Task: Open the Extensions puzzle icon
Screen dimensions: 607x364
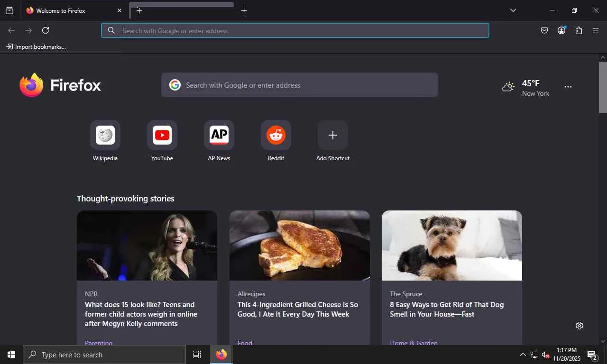Action: tap(579, 30)
